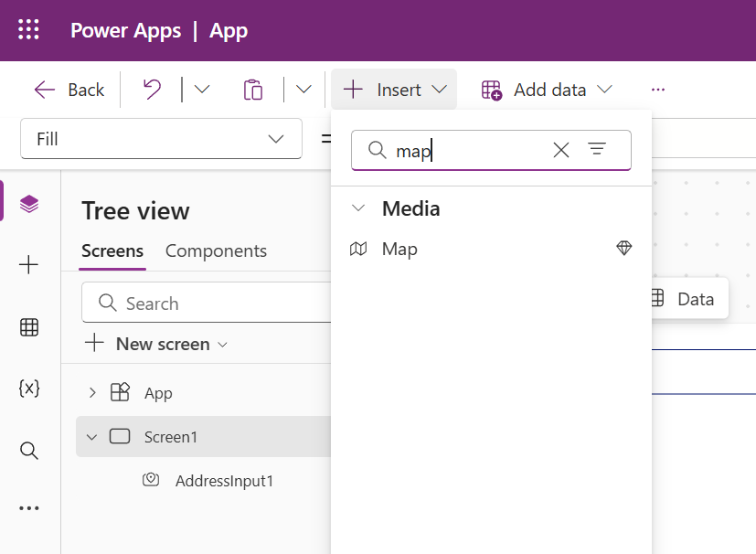The height and width of the screenshot is (554, 756).
Task: Expand the App tree node
Action: (92, 393)
